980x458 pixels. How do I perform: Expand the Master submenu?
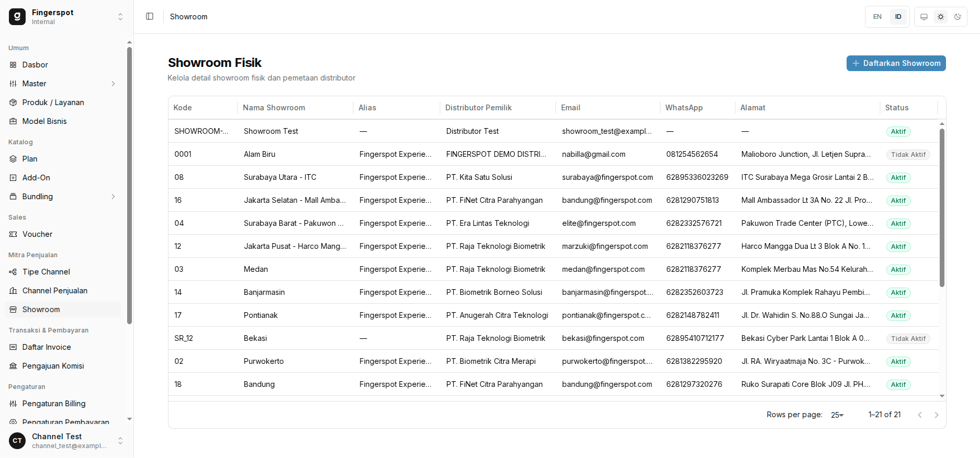63,84
